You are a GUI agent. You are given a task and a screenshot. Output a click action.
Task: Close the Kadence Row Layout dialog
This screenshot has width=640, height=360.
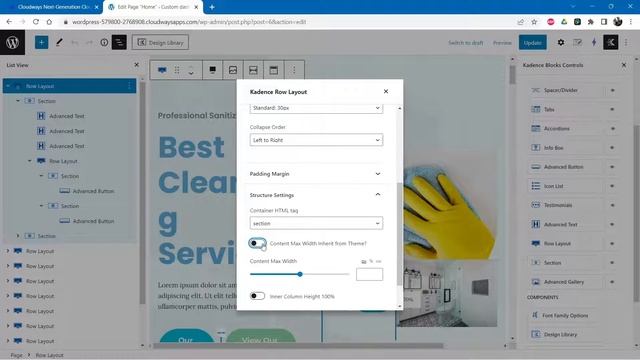386,91
